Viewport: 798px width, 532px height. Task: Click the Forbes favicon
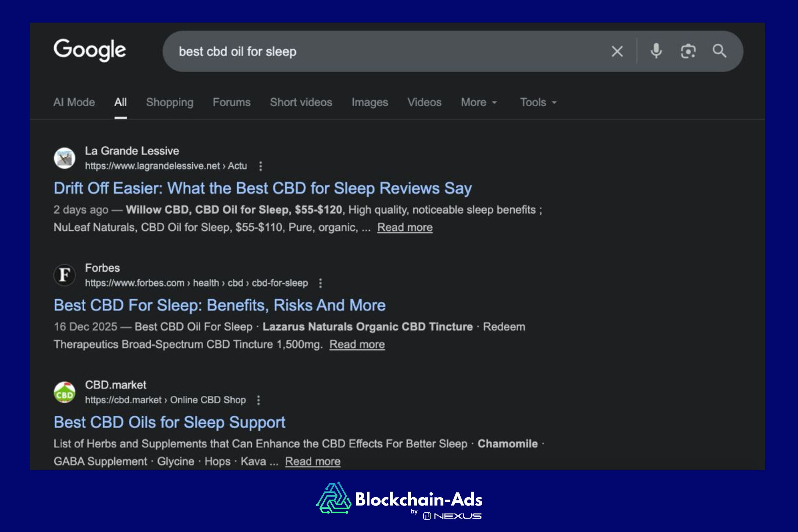[64, 275]
